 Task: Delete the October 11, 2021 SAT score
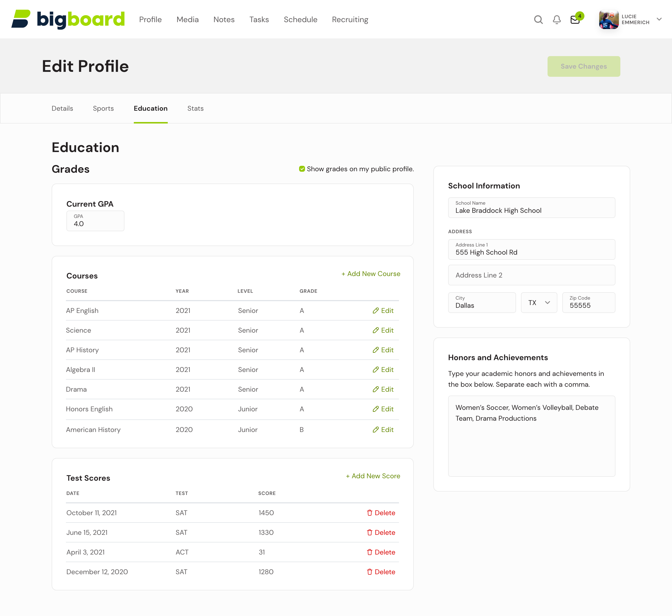381,513
